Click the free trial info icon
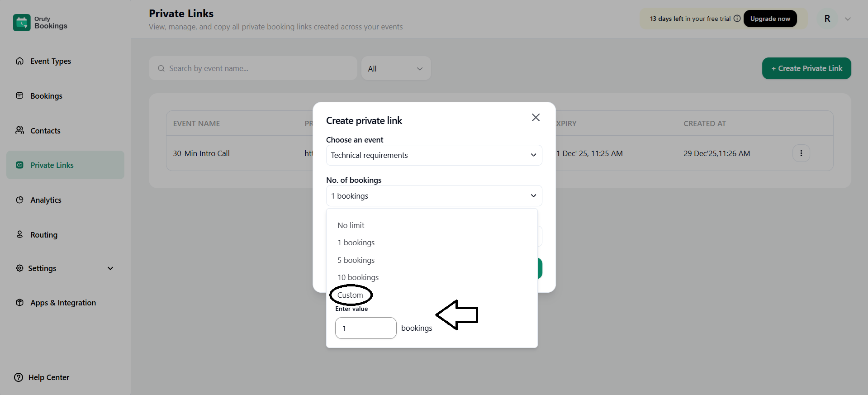This screenshot has width=868, height=395. [737, 19]
